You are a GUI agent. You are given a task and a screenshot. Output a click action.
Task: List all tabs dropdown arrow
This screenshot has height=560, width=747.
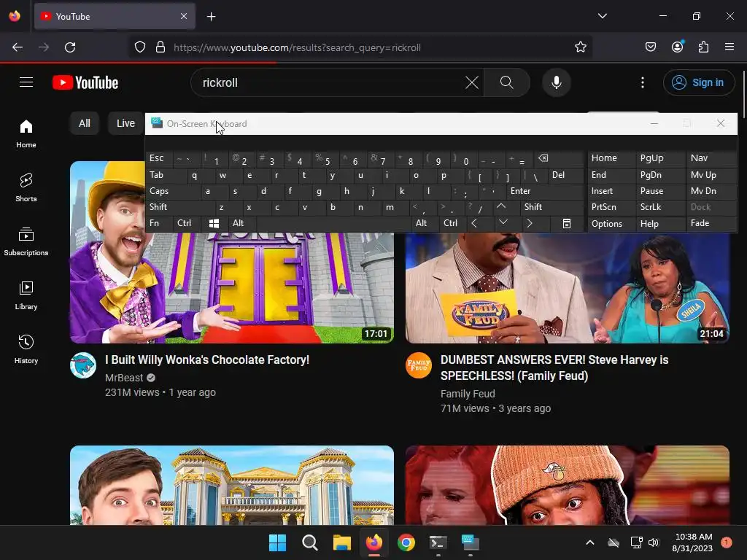pos(602,16)
